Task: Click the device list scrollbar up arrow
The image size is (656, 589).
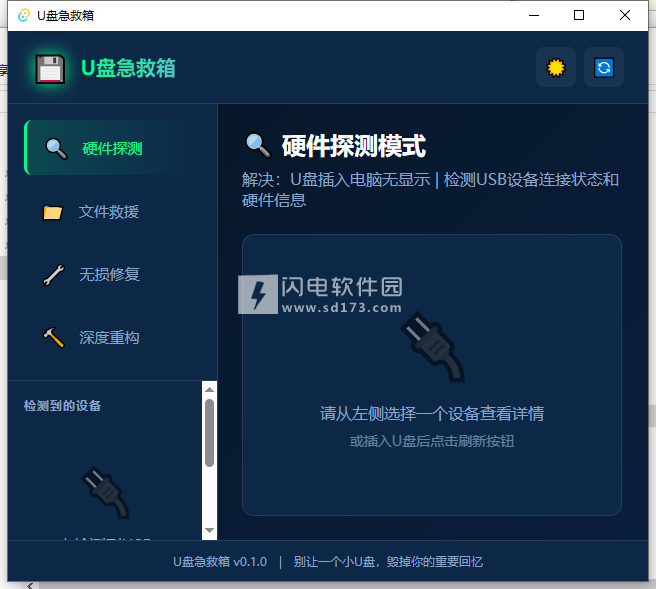Action: click(209, 389)
